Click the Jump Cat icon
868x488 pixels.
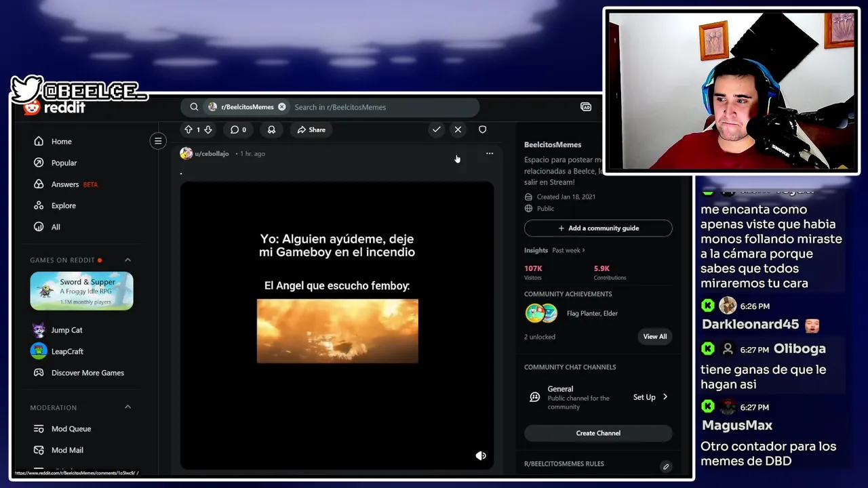coord(39,330)
